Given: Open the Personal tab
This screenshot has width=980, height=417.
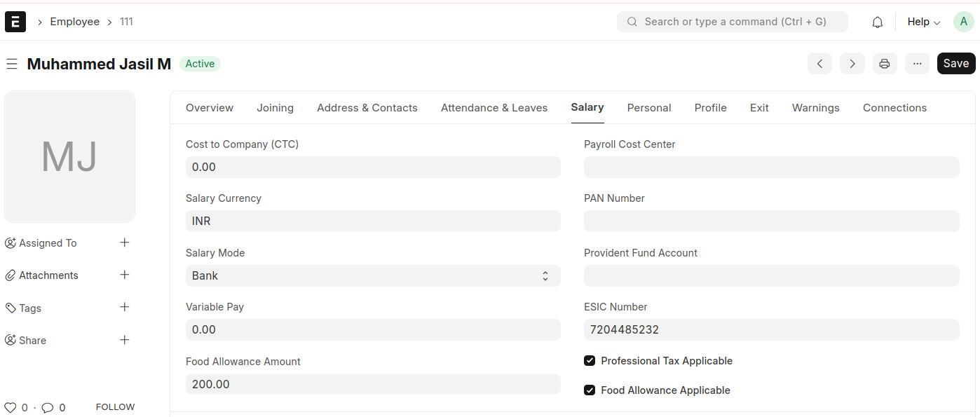Looking at the screenshot, I should 648,108.
